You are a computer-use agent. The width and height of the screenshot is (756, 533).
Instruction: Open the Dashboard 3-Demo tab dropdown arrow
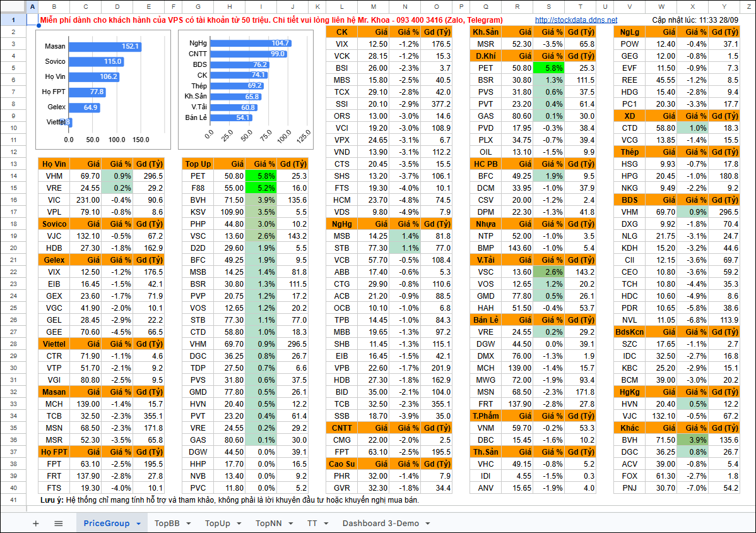click(x=428, y=524)
